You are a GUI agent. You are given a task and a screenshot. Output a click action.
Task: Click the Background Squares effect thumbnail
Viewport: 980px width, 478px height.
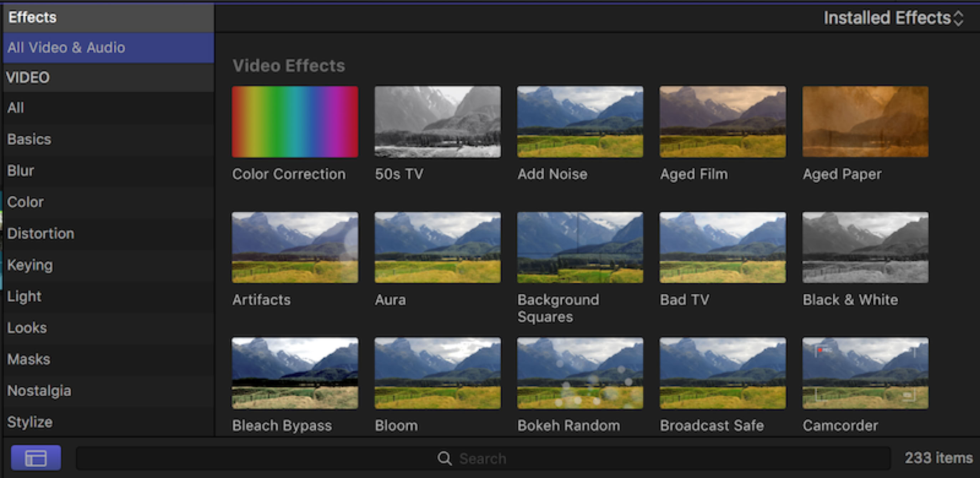click(580, 247)
